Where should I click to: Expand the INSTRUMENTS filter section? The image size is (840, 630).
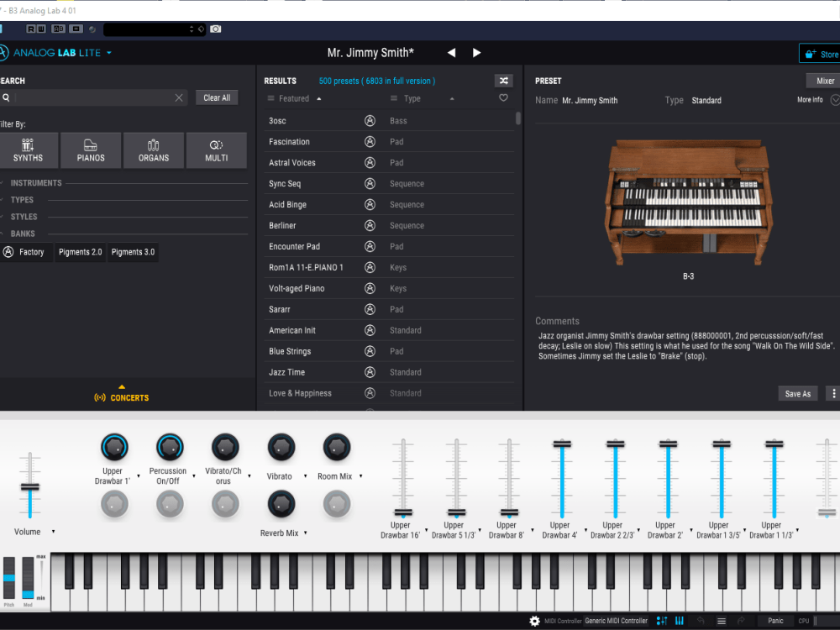tap(36, 183)
